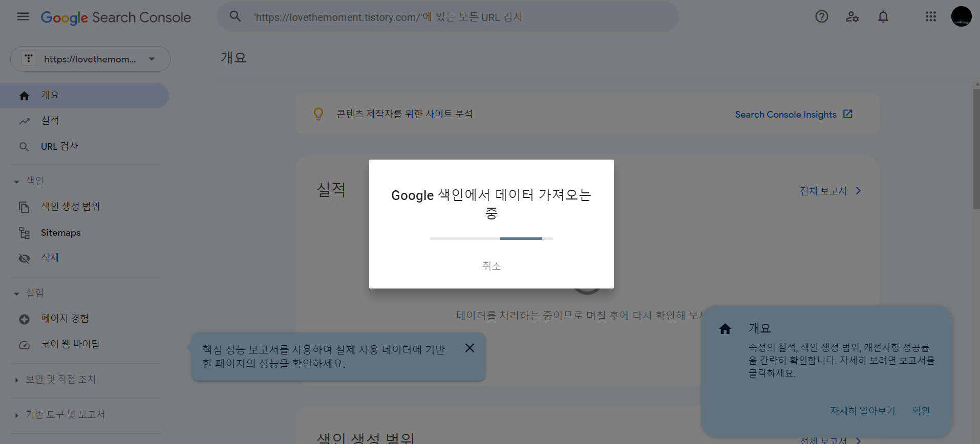Click the chevron next to 실적 전체 보고서
This screenshot has width=980, height=444.
click(859, 191)
